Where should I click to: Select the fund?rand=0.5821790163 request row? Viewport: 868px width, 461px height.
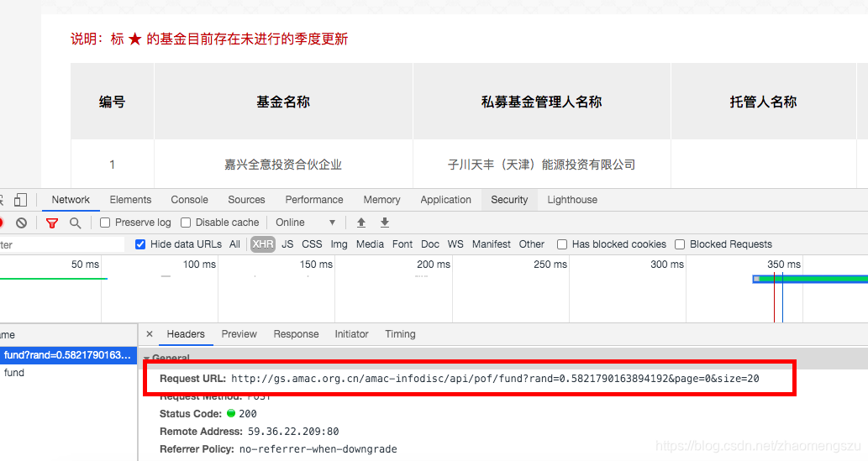[68, 355]
